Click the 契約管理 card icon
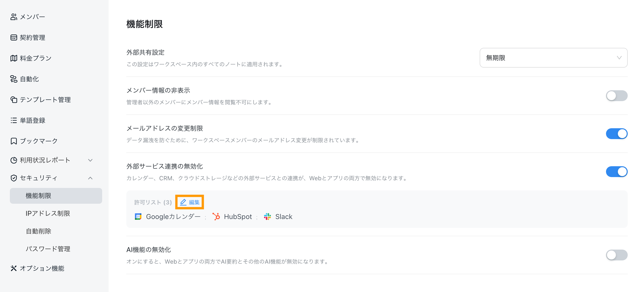The image size is (644, 292). click(14, 37)
